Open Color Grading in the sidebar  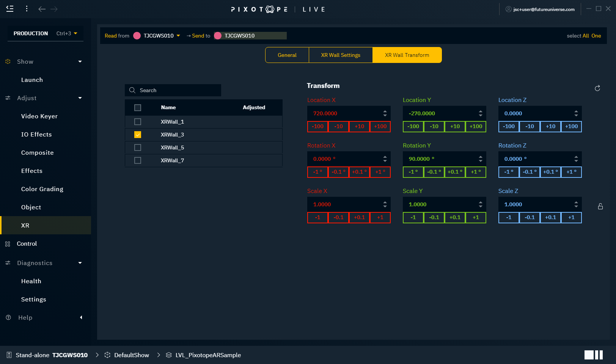[42, 189]
